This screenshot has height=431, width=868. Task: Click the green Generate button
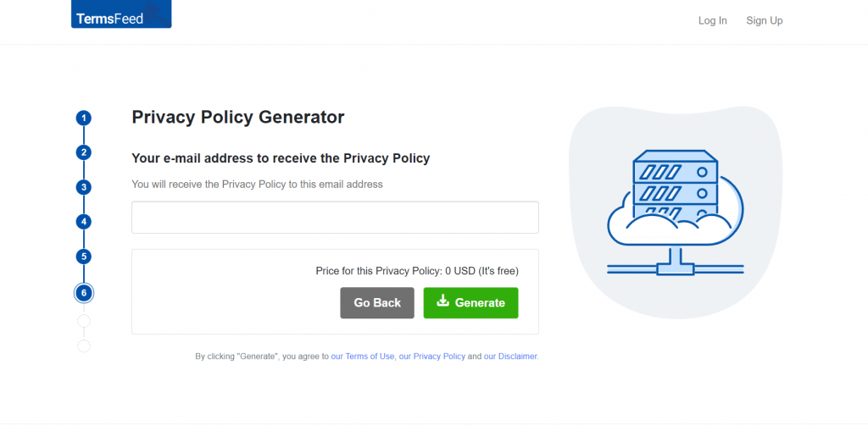tap(470, 302)
